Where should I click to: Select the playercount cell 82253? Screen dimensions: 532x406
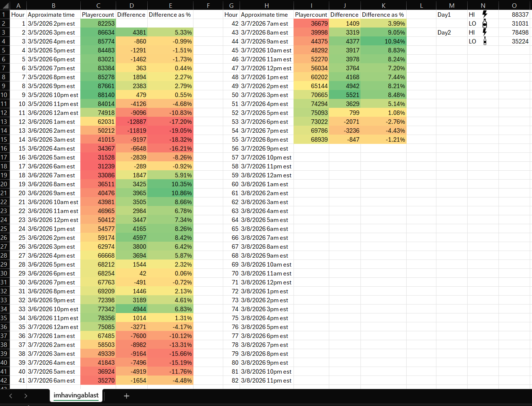98,23
